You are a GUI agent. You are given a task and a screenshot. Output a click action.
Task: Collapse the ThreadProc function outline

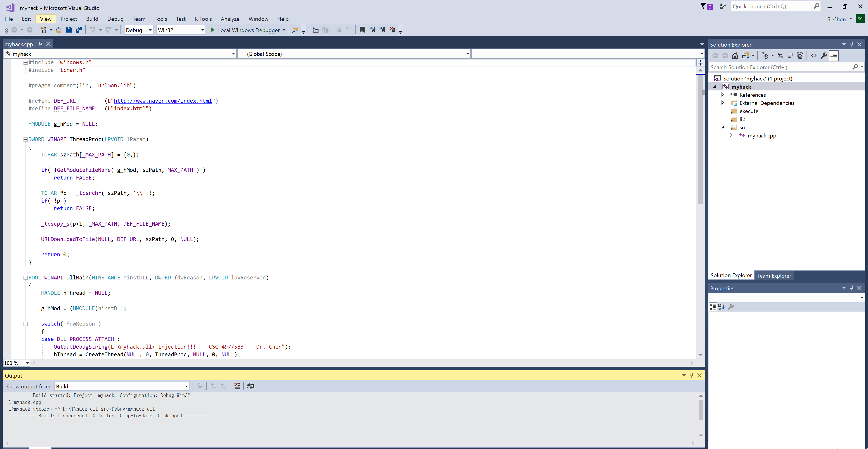[x=25, y=139]
